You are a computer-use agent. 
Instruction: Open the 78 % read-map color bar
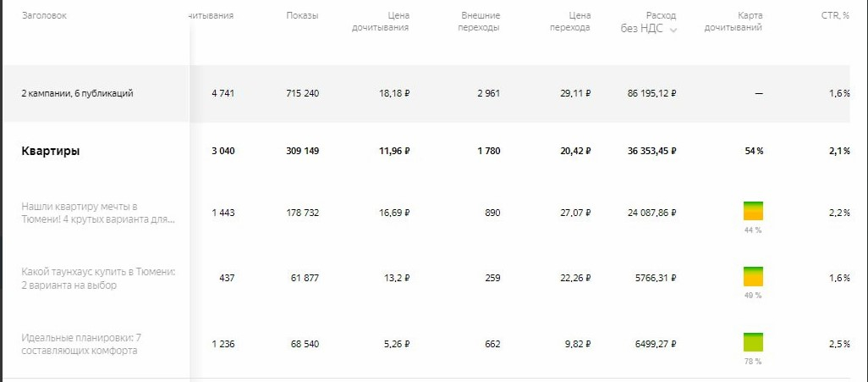[753, 342]
